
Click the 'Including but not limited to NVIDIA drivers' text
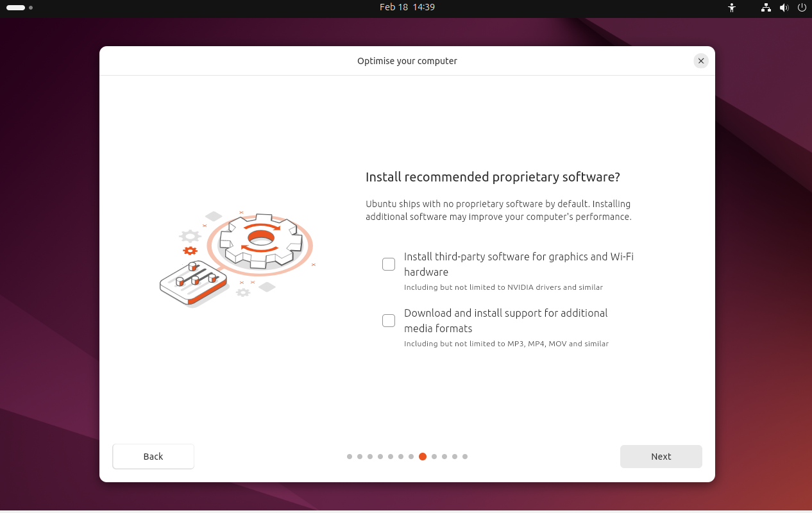click(503, 287)
